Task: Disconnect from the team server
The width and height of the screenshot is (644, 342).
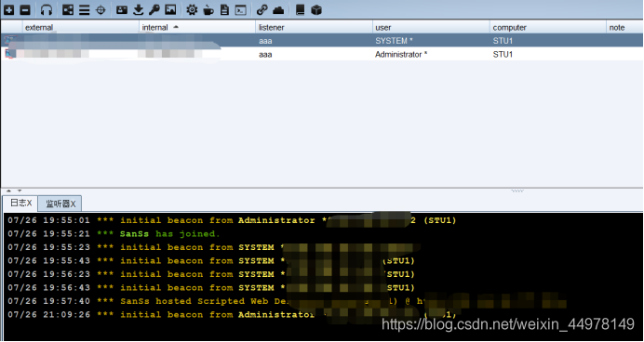Action: (x=24, y=10)
